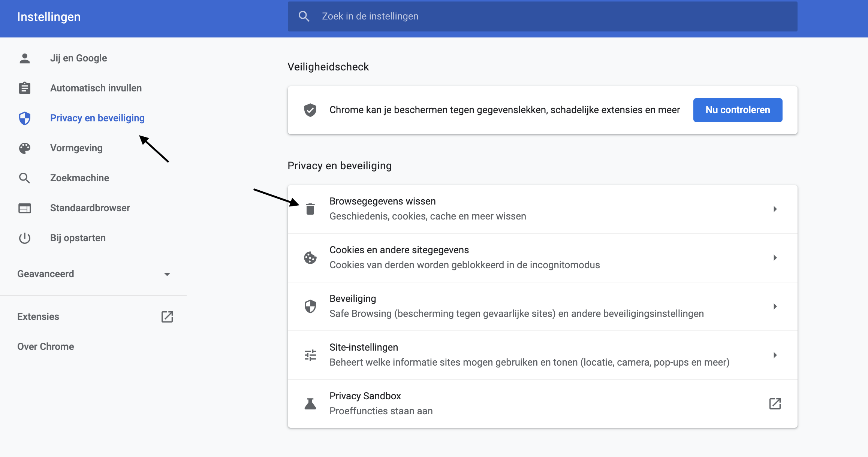Click the shield checkmark icon in Veiligheidscheck card
This screenshot has width=868, height=457.
pos(310,110)
